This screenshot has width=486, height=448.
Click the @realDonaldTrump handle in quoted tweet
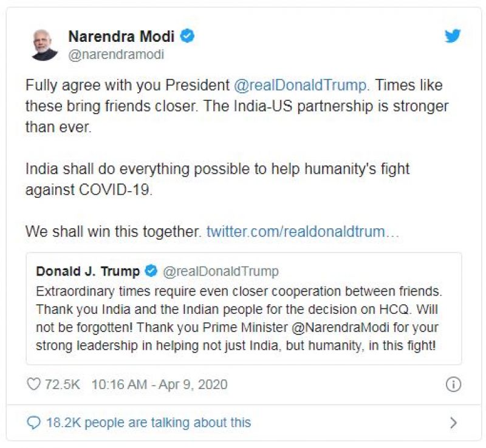221,271
